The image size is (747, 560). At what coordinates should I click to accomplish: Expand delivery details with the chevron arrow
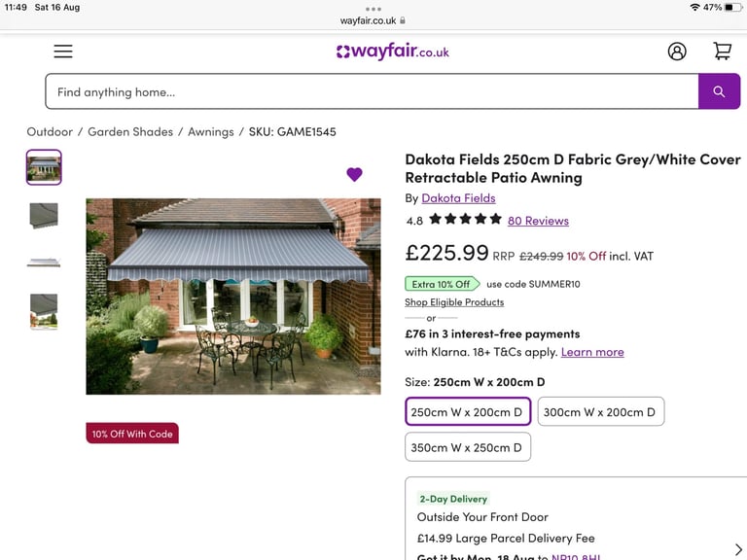click(738, 549)
